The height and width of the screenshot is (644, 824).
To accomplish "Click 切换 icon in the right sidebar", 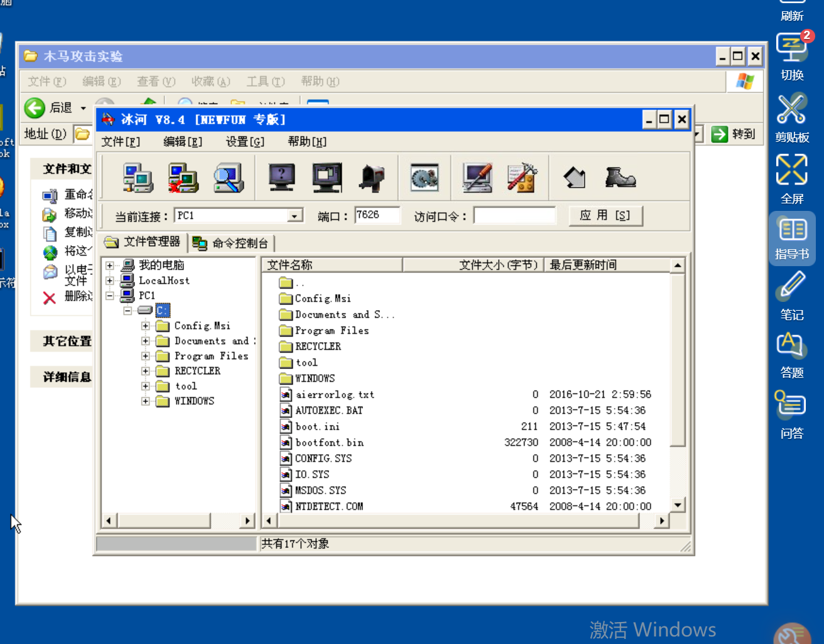I will click(792, 57).
